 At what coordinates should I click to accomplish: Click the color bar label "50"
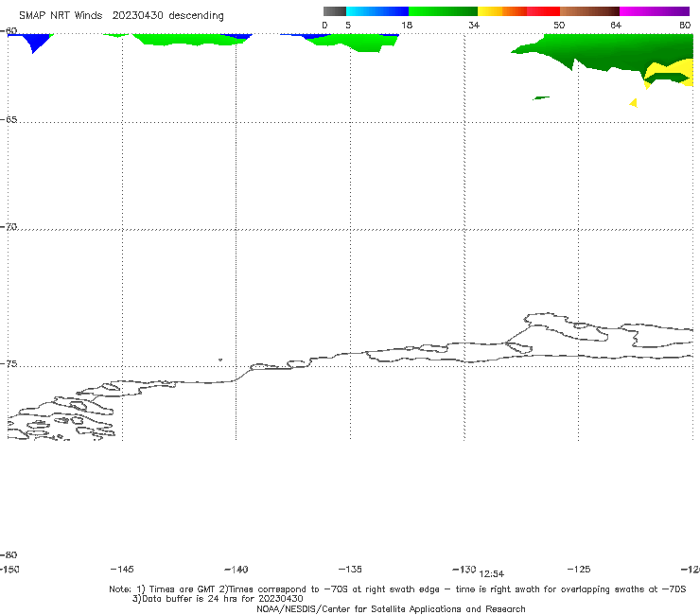tap(559, 25)
